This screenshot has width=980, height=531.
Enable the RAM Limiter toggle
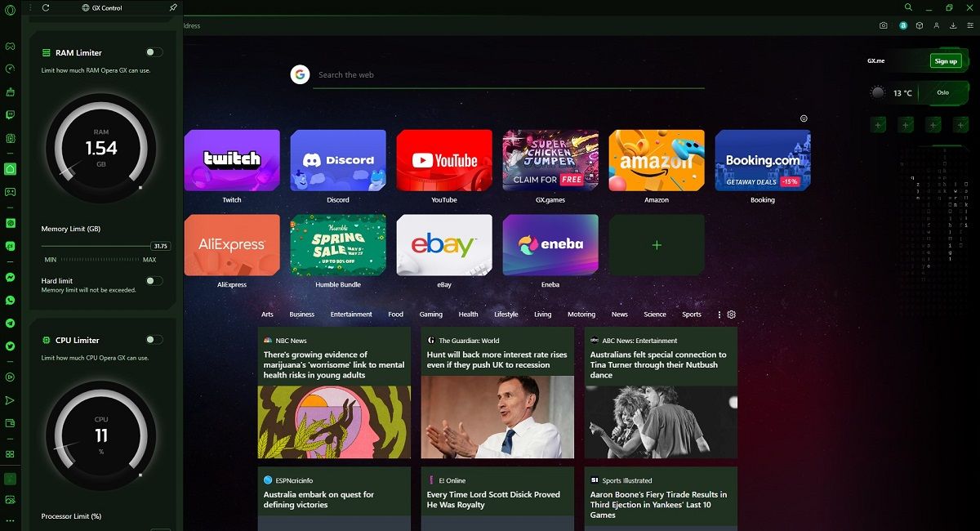coord(154,52)
